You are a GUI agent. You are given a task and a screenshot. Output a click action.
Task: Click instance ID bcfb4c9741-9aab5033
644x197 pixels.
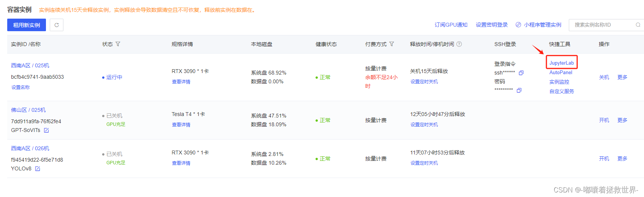point(37,77)
